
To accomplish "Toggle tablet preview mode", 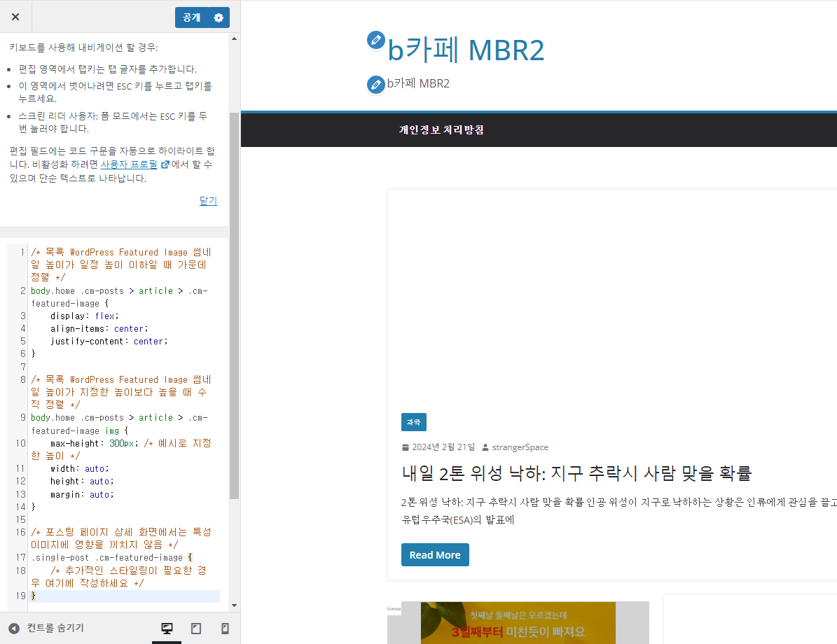I will coord(195,628).
